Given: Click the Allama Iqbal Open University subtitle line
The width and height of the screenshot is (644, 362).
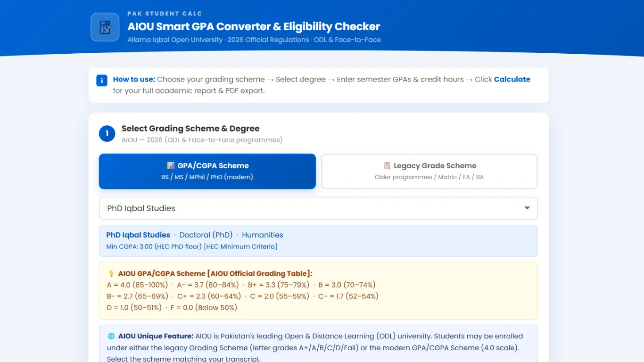Looking at the screenshot, I should pyautogui.click(x=254, y=40).
